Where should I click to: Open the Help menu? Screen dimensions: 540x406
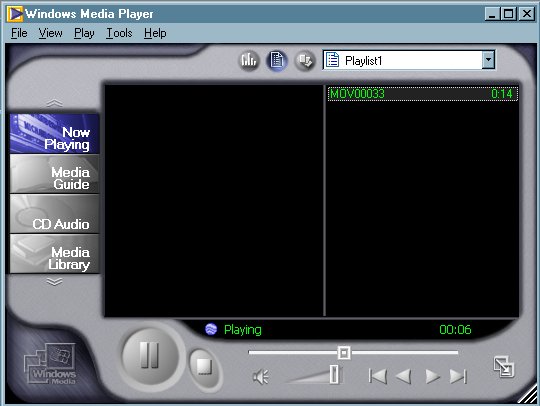(155, 33)
